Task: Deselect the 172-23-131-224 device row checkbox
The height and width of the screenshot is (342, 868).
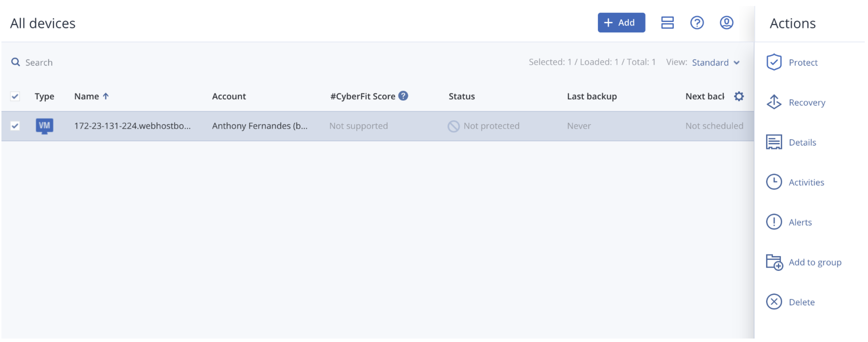Action: 15,126
